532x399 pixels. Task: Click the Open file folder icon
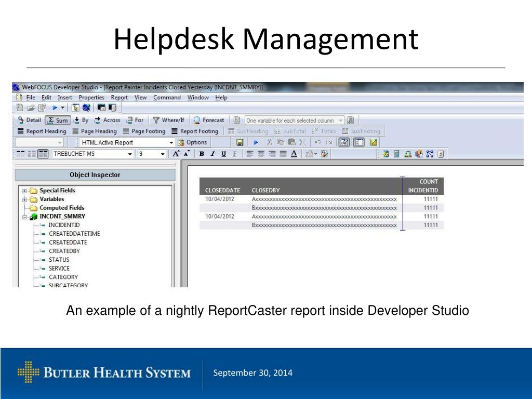click(x=31, y=108)
